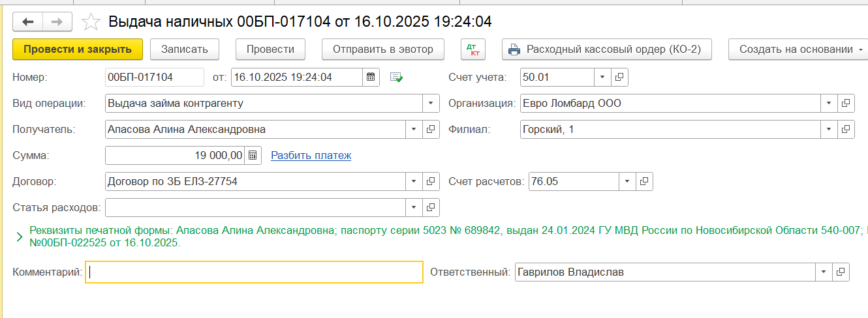Click into the Комментарий input field

(255, 272)
